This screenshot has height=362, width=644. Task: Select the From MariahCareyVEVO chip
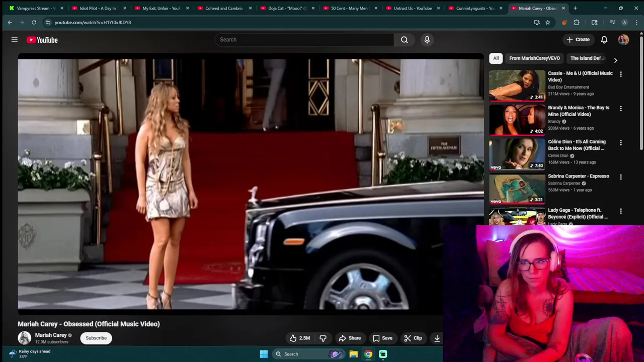(x=534, y=58)
